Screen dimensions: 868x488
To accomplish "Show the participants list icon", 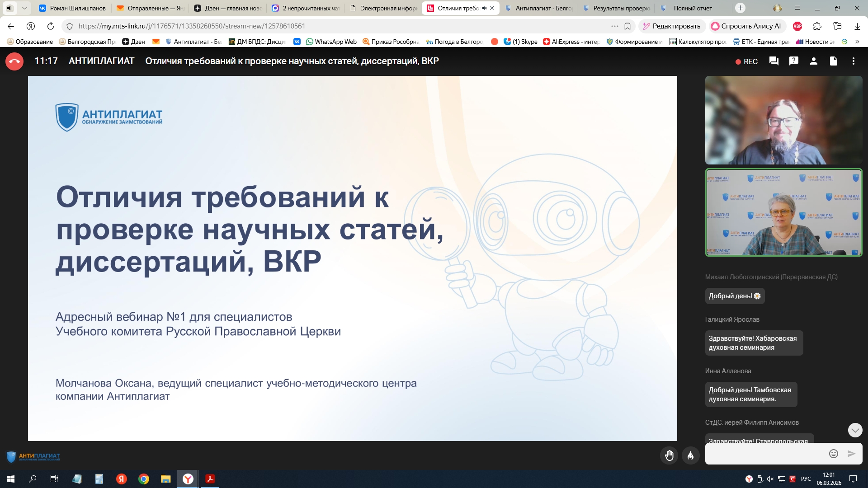I will click(x=813, y=61).
